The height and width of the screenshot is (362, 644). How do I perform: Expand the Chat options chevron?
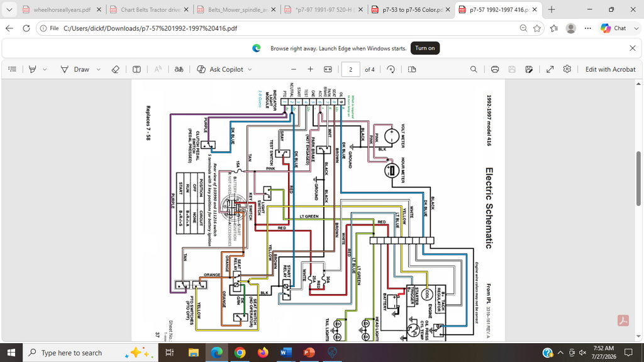(x=636, y=28)
